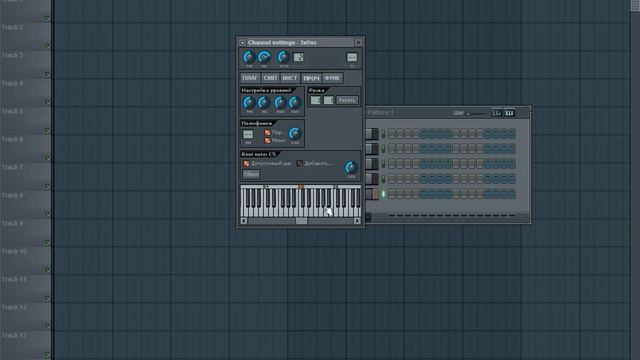Toggle the Добавить... checkbox
This screenshot has height=360, width=640.
pyautogui.click(x=300, y=163)
